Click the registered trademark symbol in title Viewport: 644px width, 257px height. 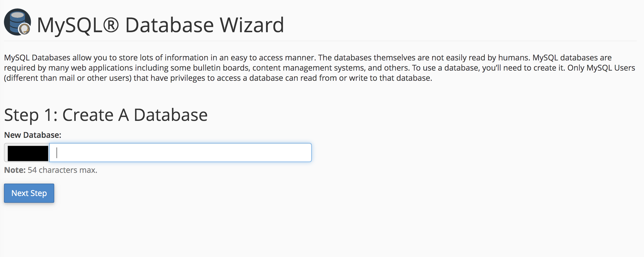pos(111,25)
